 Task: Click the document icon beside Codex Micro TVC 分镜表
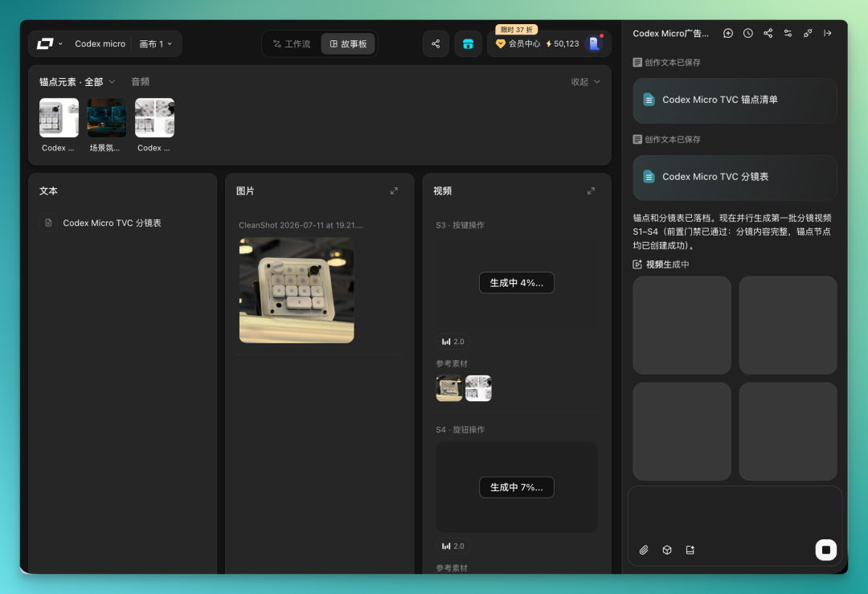click(x=48, y=223)
